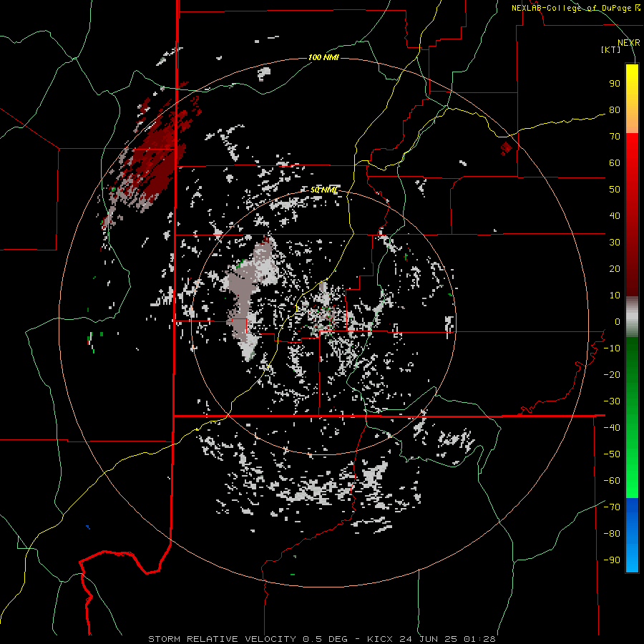This screenshot has height=644, width=644.
Task: Select the -40 value on velocity scale
Action: tap(612, 428)
